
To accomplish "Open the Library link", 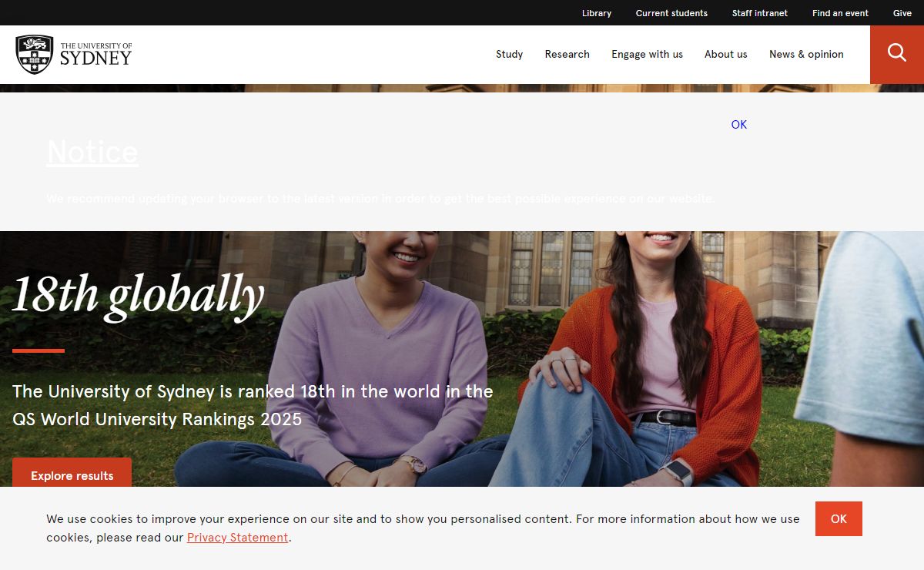I will pos(597,13).
